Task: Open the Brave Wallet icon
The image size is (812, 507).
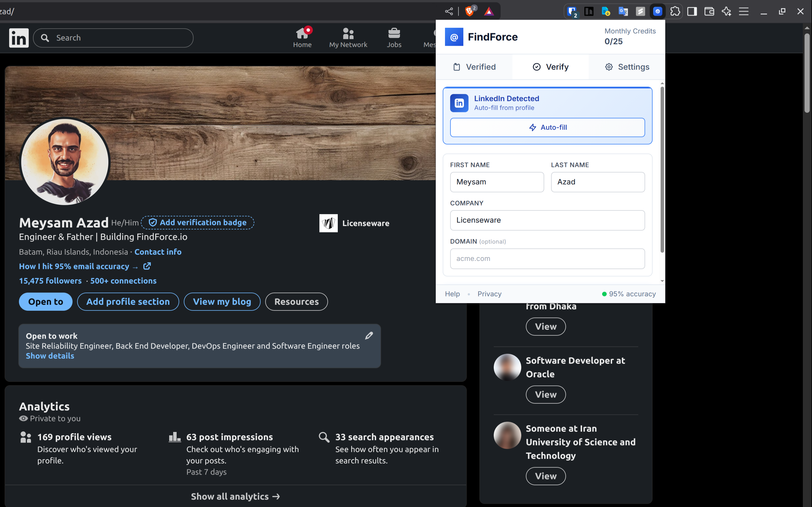Action: pos(709,11)
